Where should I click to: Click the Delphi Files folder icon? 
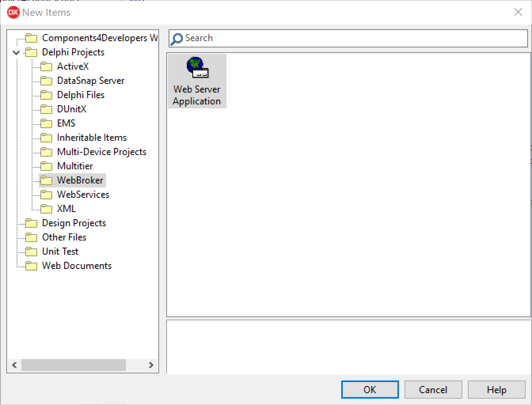pyautogui.click(x=46, y=95)
